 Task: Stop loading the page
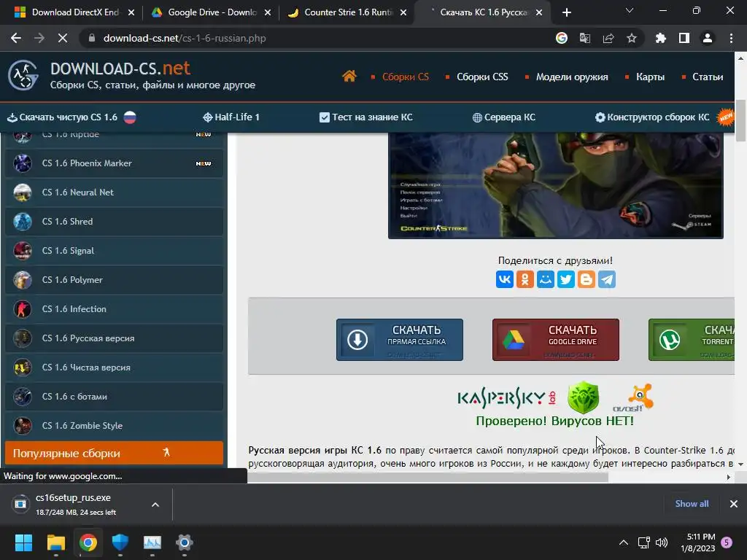tap(63, 38)
